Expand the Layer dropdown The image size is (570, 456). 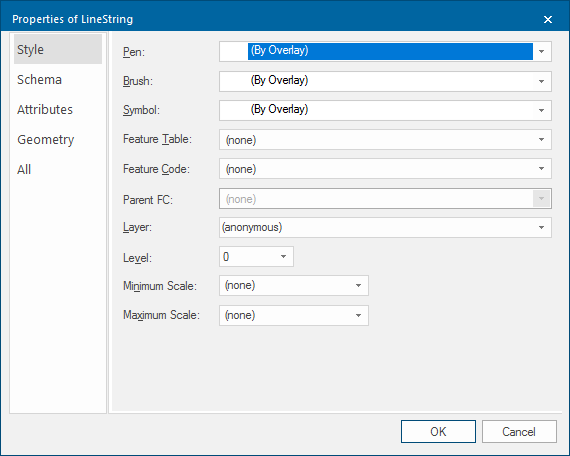point(541,228)
